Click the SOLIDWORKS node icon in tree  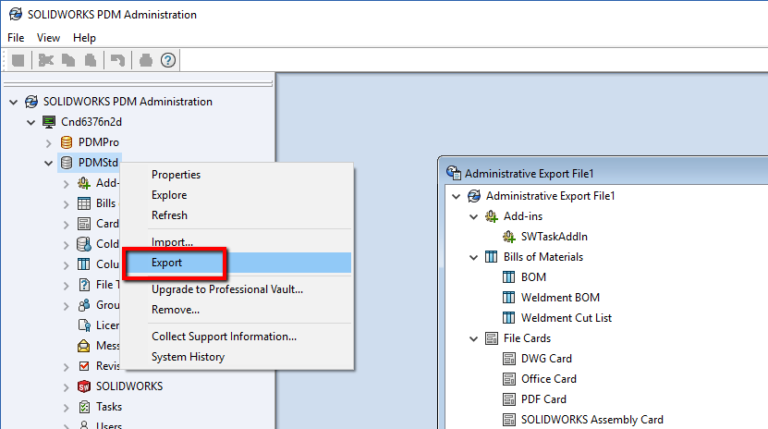click(84, 386)
